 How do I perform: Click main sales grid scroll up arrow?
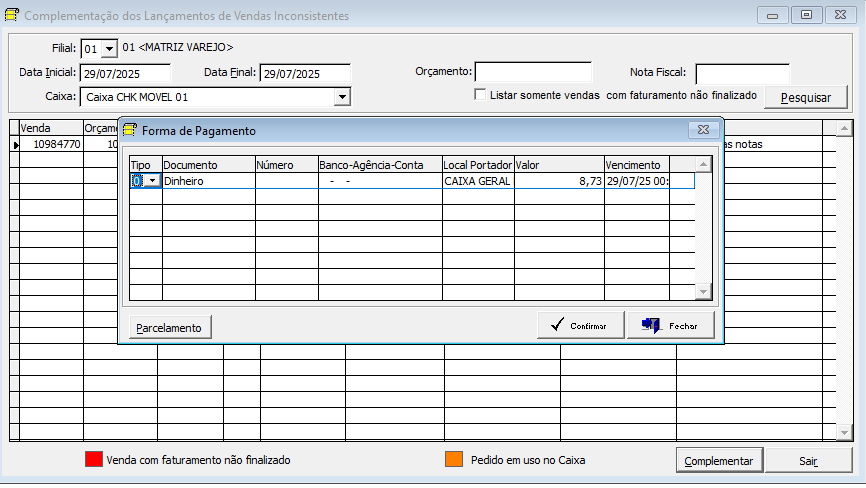coord(844,129)
